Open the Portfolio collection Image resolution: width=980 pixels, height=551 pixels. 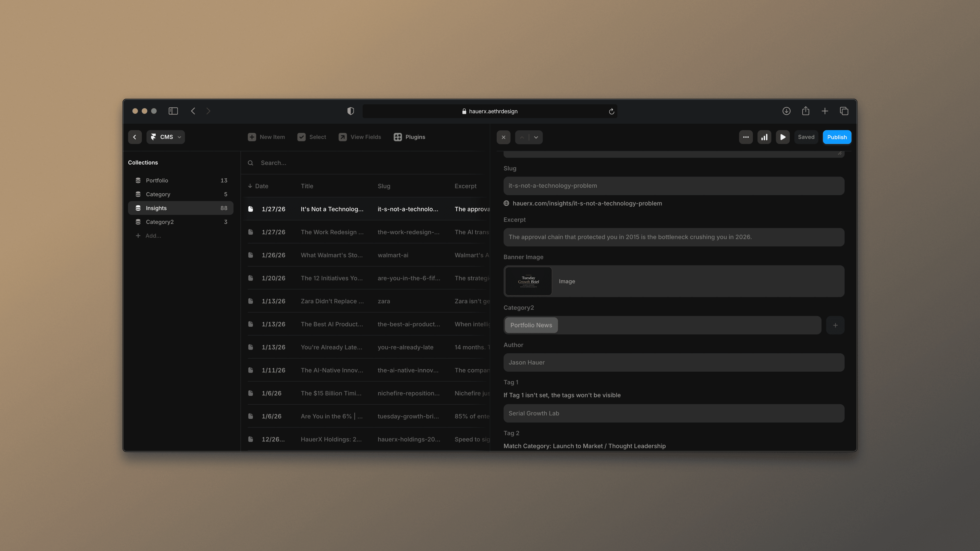pos(157,180)
